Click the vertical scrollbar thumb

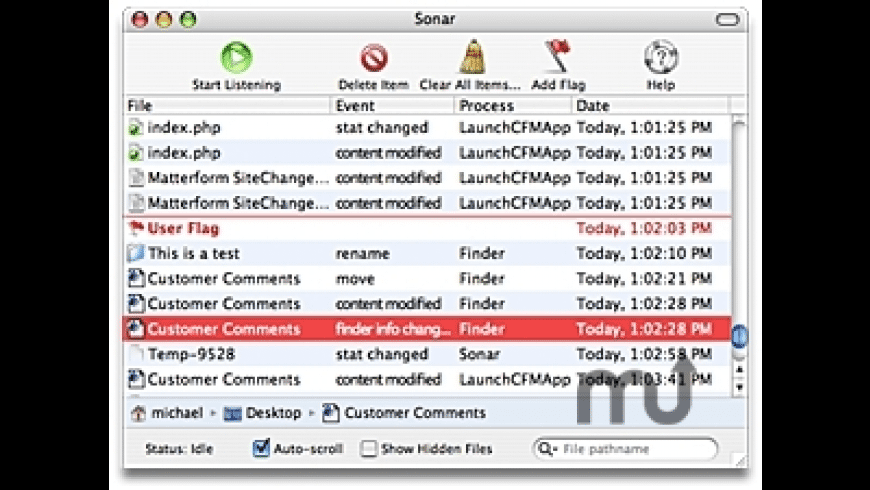(739, 336)
